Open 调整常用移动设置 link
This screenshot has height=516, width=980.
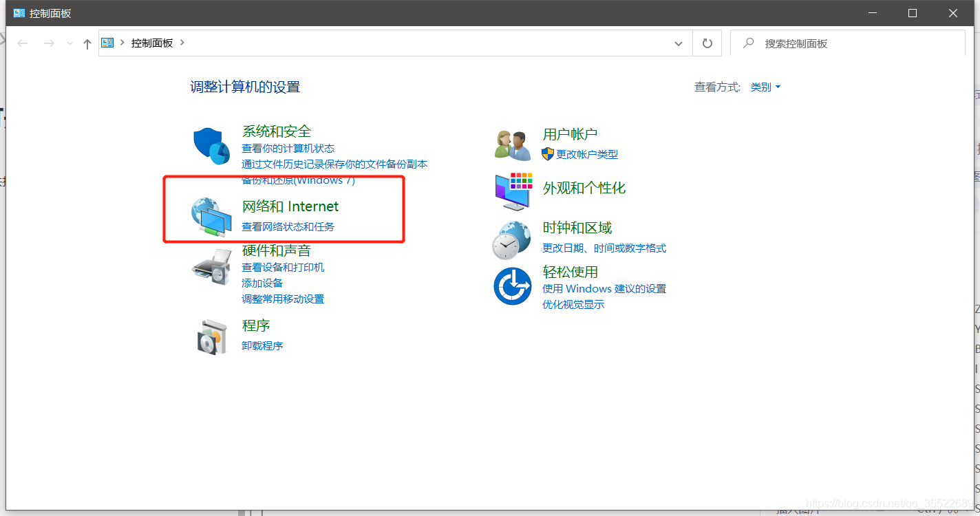point(283,299)
